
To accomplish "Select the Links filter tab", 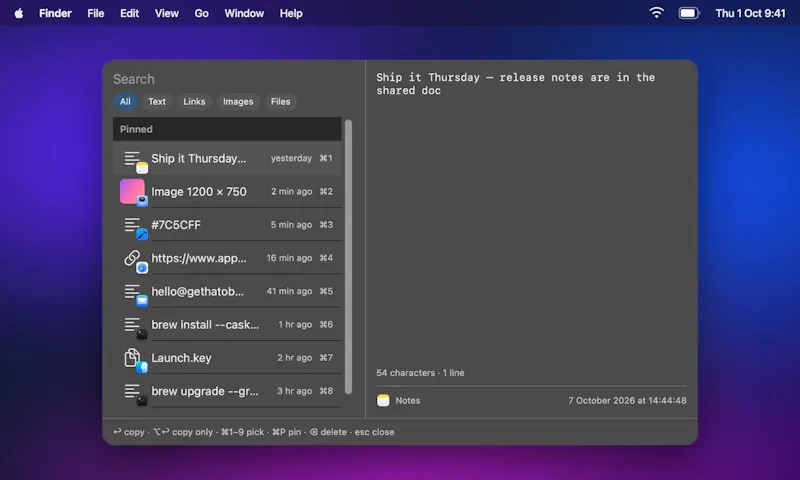I will pos(194,102).
